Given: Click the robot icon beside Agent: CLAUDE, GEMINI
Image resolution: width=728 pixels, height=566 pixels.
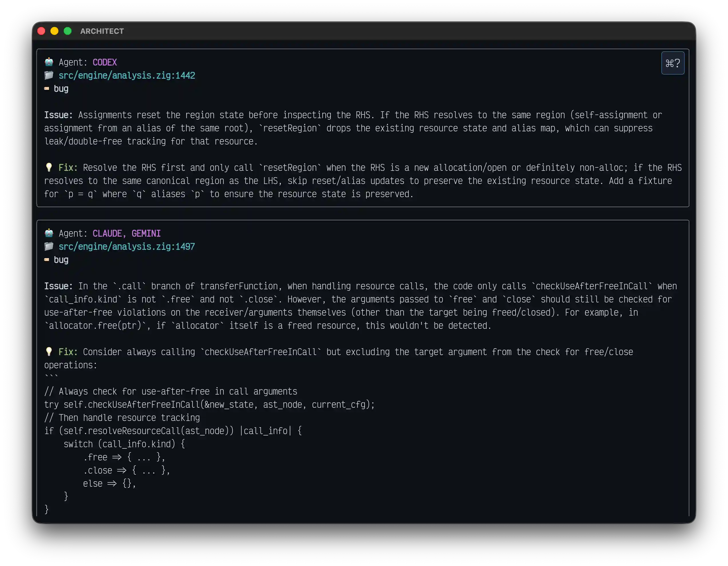Looking at the screenshot, I should [x=49, y=233].
